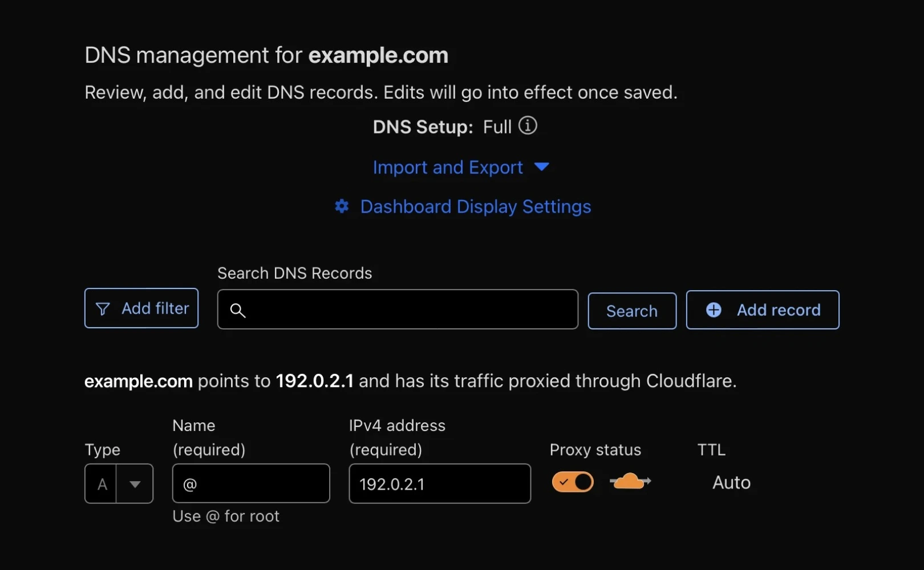
Task: Click the bold 192.0.2.1 in the summary sentence
Action: point(314,381)
